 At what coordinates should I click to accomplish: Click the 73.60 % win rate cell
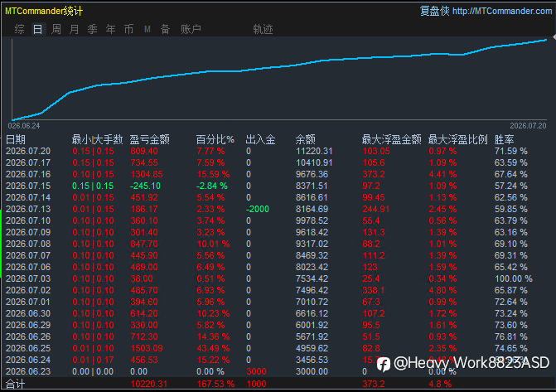coord(511,326)
